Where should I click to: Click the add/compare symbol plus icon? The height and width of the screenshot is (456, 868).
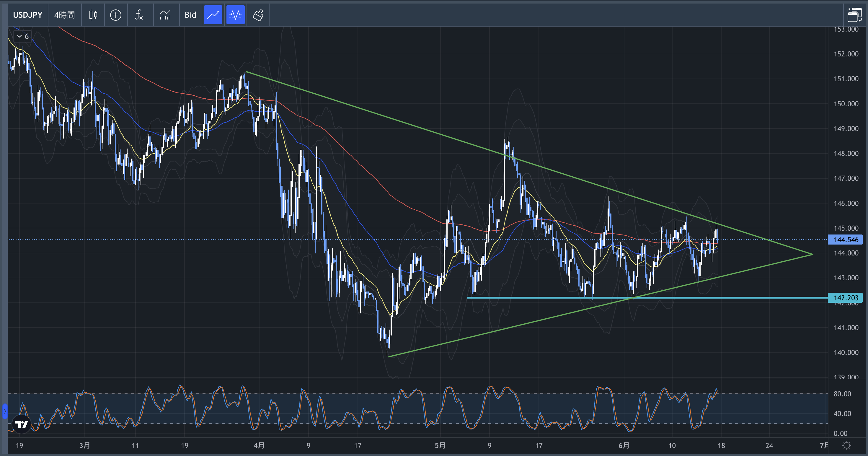115,15
